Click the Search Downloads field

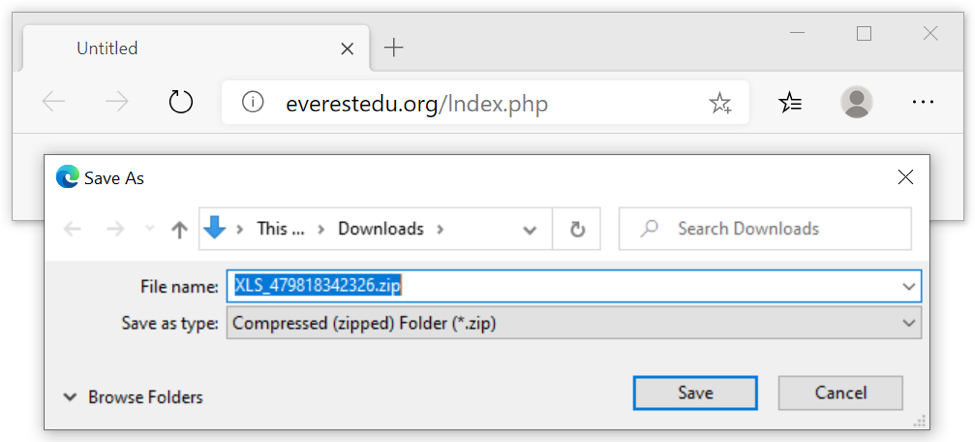pos(775,229)
